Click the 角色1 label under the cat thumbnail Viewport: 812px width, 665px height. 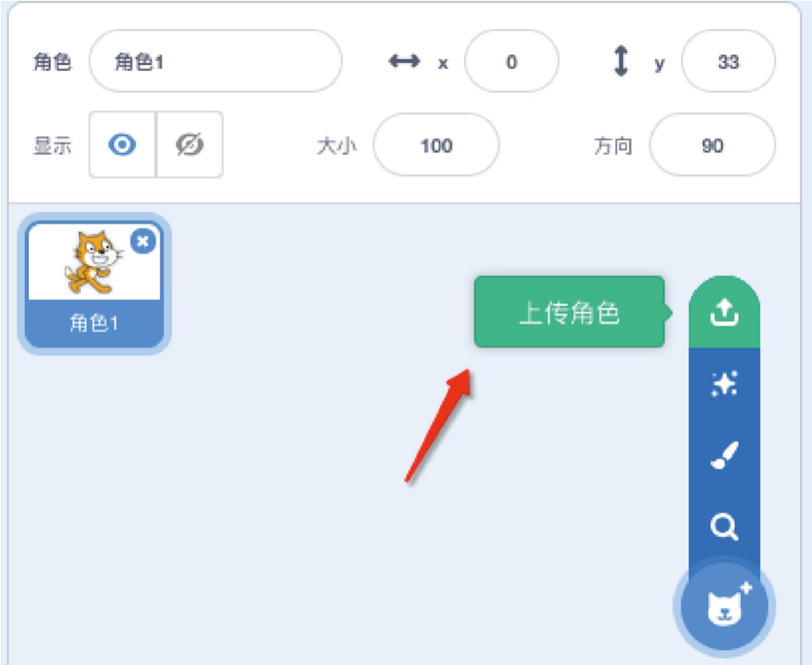pos(94,323)
